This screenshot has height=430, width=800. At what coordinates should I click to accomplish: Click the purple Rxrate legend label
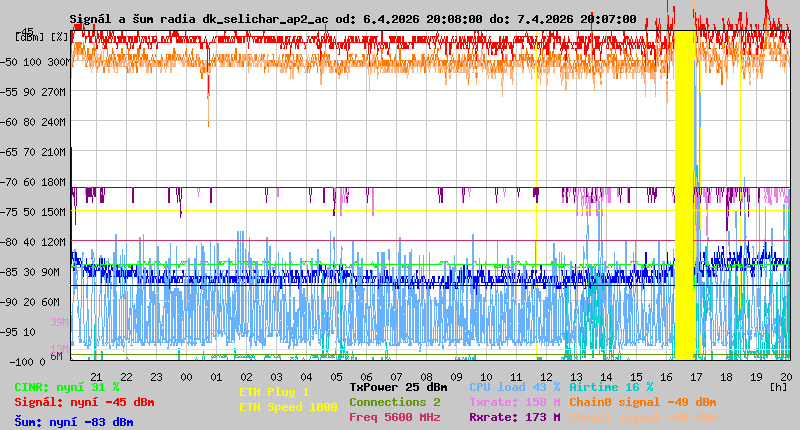[514, 417]
